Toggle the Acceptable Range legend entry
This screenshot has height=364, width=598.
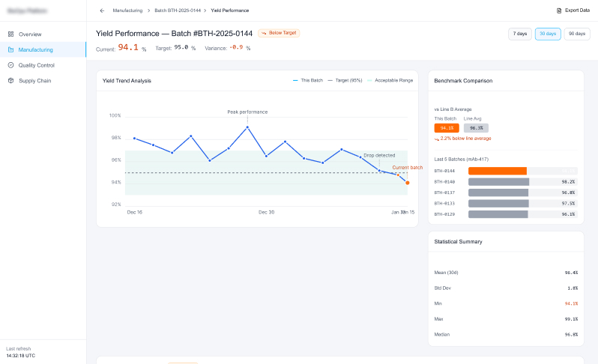(390, 80)
